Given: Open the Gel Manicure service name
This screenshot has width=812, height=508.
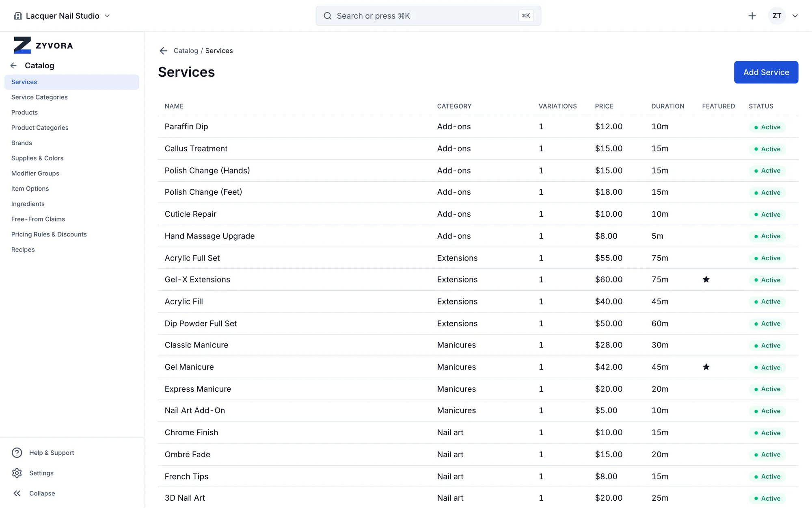Looking at the screenshot, I should click(189, 367).
